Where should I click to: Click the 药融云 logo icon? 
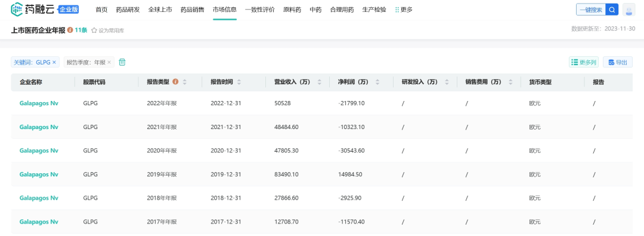(17, 9)
